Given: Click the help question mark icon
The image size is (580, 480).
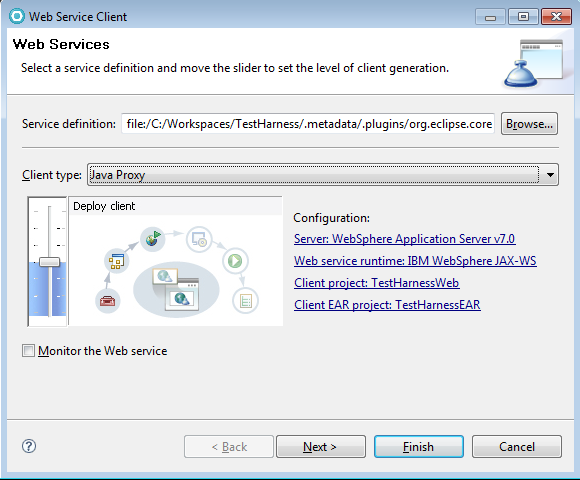Looking at the screenshot, I should (29, 446).
